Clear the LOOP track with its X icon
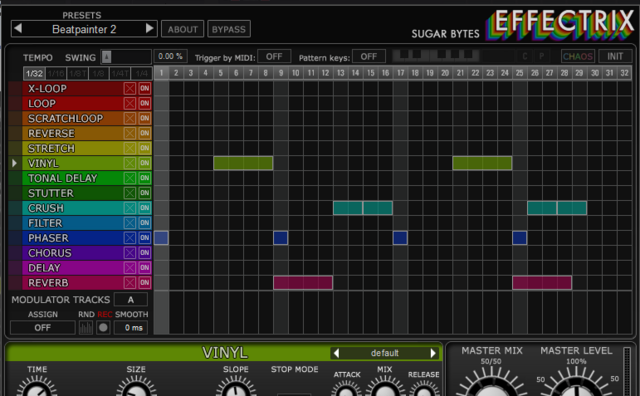This screenshot has width=640, height=396. click(130, 103)
